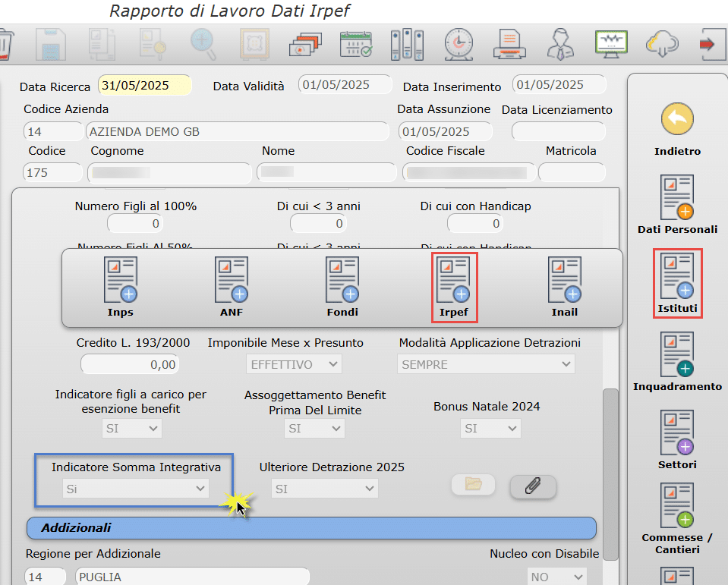Click the Nome input field
This screenshot has width=728, height=585.
(x=327, y=172)
